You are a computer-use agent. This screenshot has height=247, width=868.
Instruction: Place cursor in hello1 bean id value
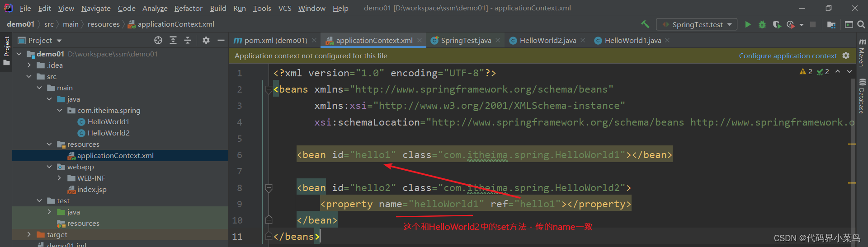tap(373, 155)
